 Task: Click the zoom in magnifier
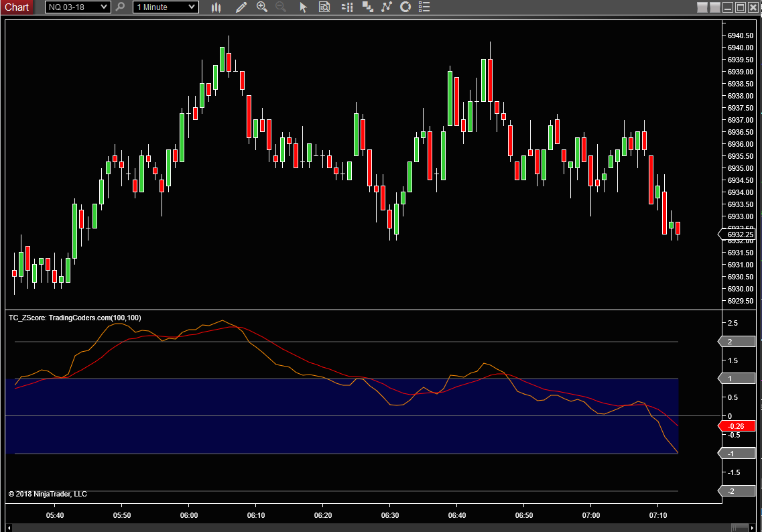(261, 7)
